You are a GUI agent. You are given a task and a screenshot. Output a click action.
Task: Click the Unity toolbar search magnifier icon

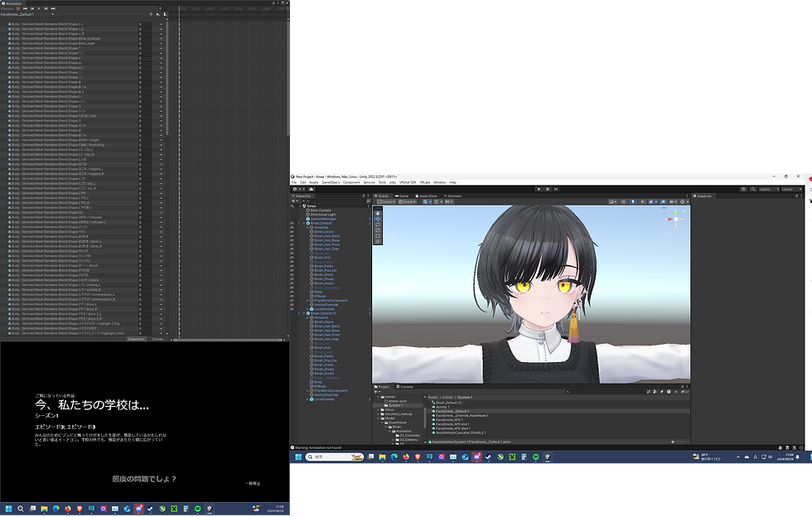(x=753, y=189)
